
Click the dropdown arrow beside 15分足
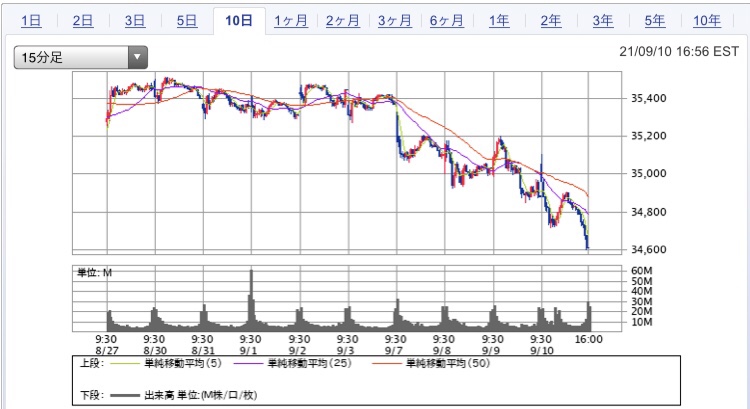coord(137,57)
